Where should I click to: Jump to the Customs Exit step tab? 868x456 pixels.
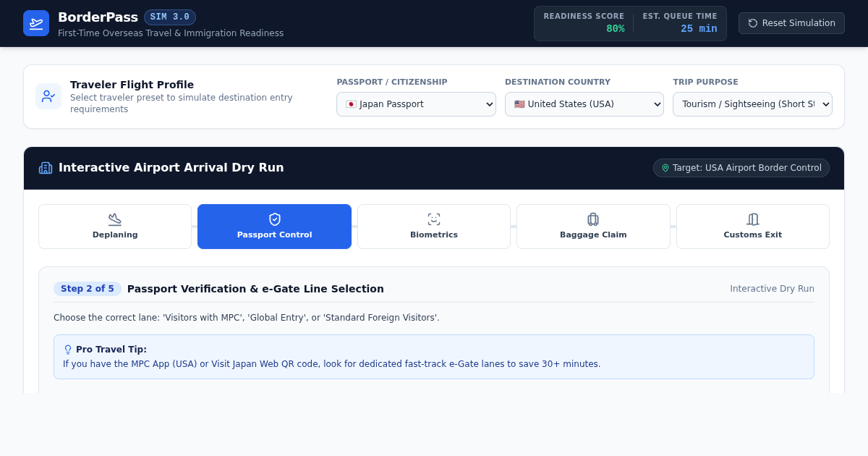[x=753, y=227]
